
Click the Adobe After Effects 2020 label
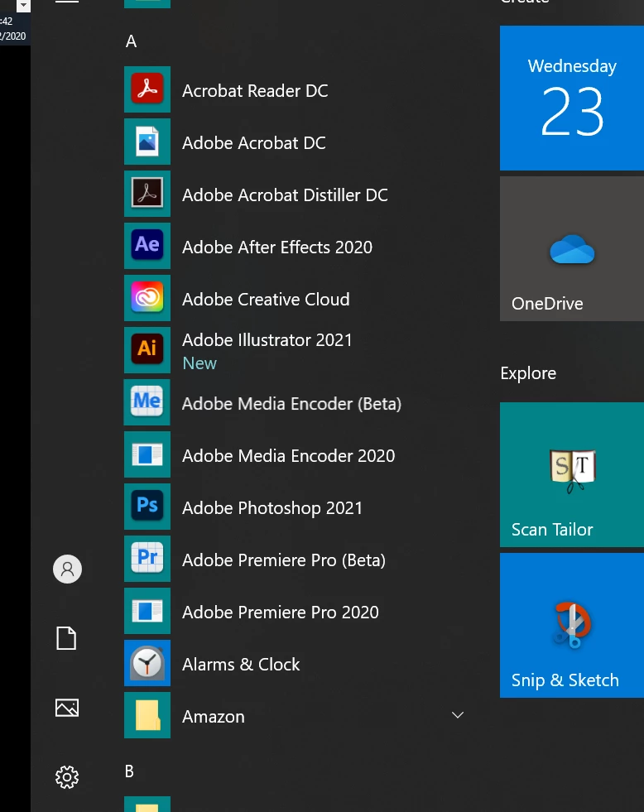[277, 247]
